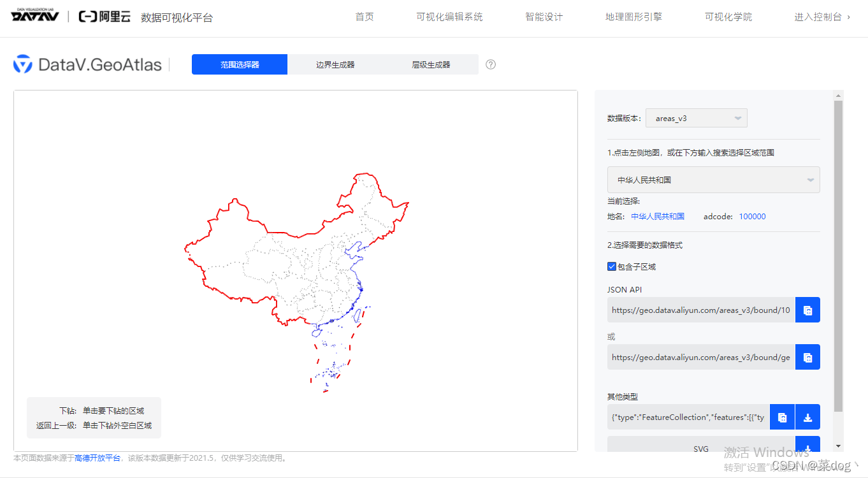
Task: Download the GeoJSON file via download icon
Action: pos(807,417)
